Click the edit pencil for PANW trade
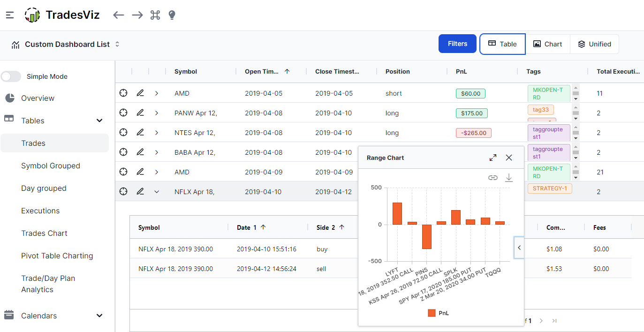 point(140,113)
